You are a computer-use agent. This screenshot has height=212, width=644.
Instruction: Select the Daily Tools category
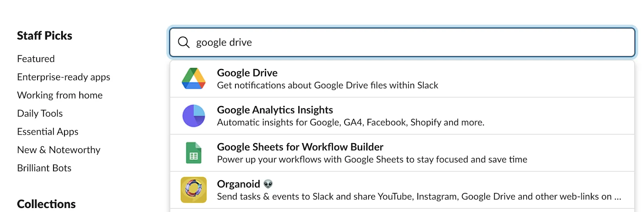(40, 113)
